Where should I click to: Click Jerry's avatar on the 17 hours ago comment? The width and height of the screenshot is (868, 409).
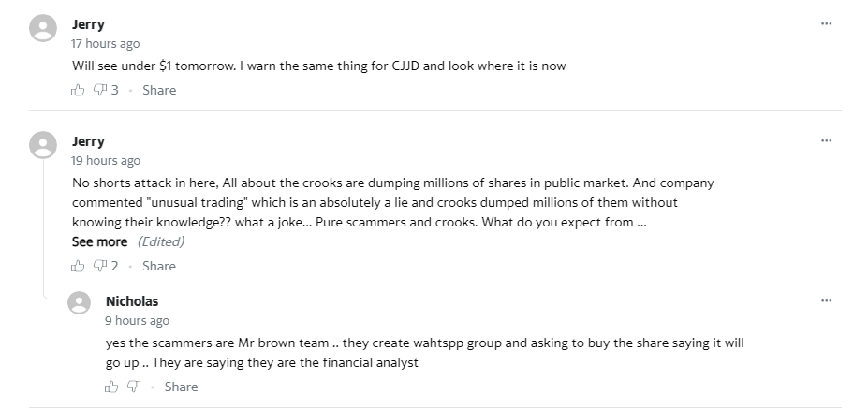tap(43, 28)
